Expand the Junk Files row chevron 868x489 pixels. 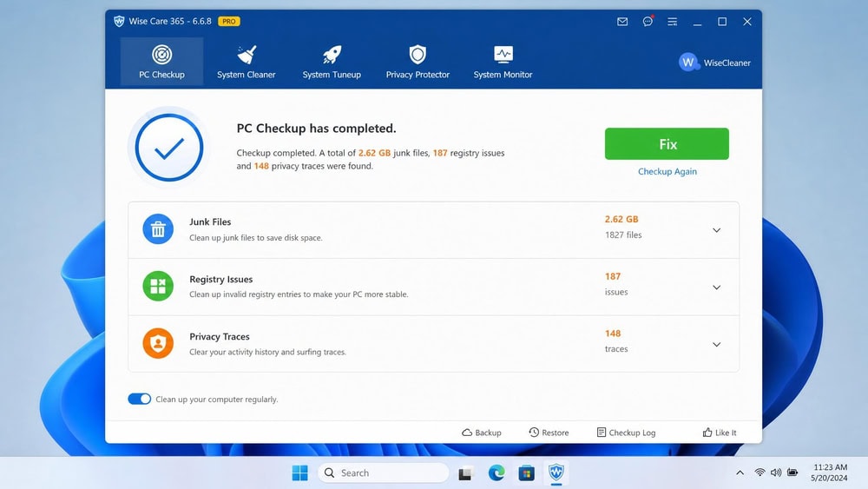[716, 230]
